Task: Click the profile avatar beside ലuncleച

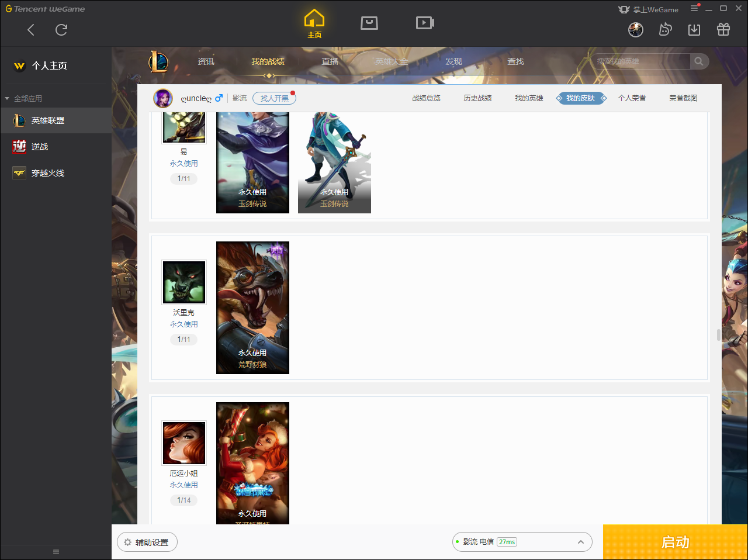Action: (163, 98)
